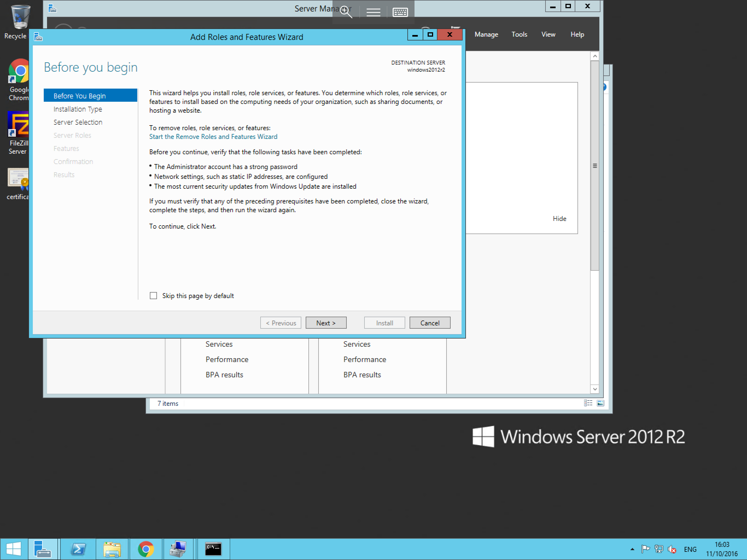The image size is (747, 560).
Task: Switch Explorer window to large icons view
Action: (x=600, y=403)
